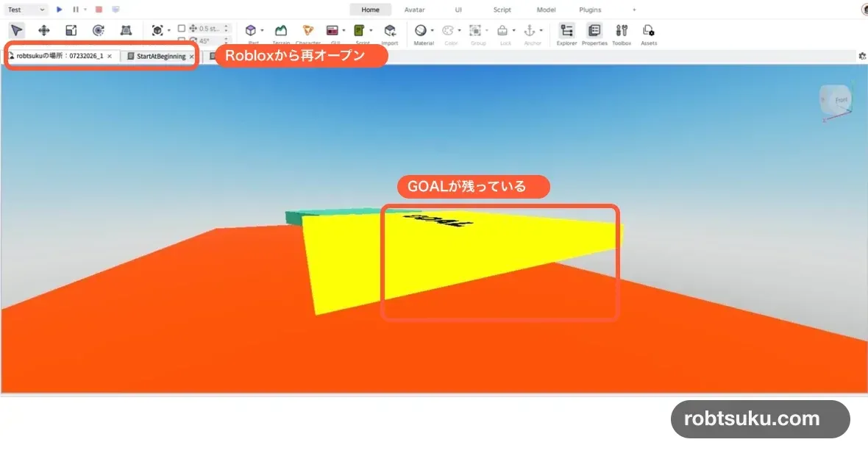Viewport: 868px width, 456px height.
Task: Open the user account avatar
Action: pos(864,10)
